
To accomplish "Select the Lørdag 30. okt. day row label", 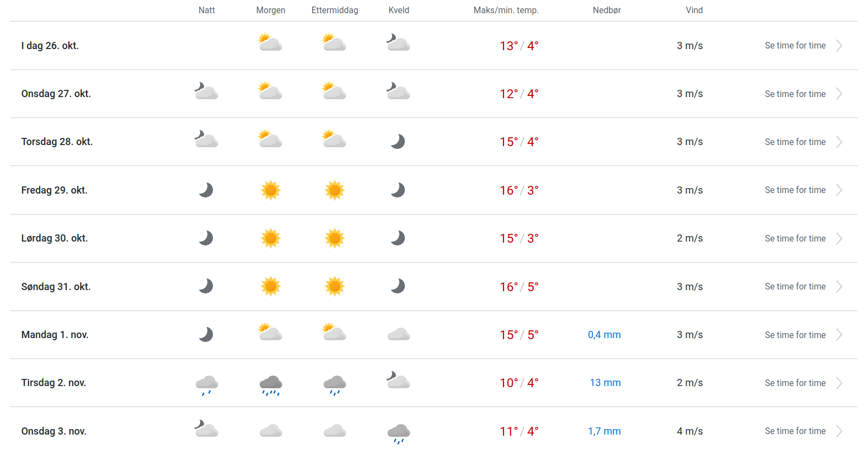I will tap(55, 238).
